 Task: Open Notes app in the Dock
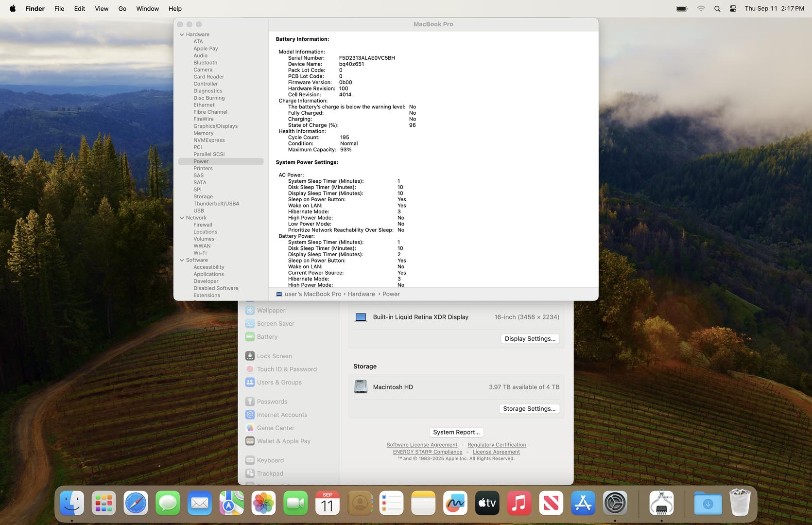coord(423,503)
